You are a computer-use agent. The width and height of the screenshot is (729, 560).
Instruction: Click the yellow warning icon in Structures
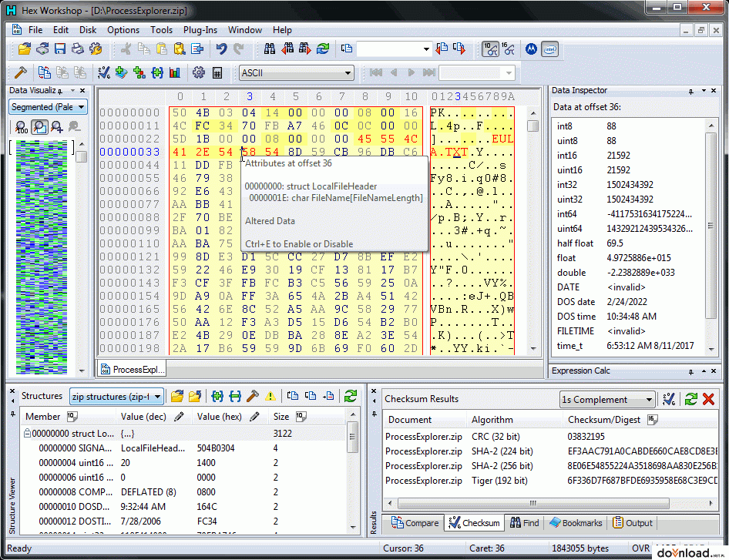pyautogui.click(x=270, y=396)
